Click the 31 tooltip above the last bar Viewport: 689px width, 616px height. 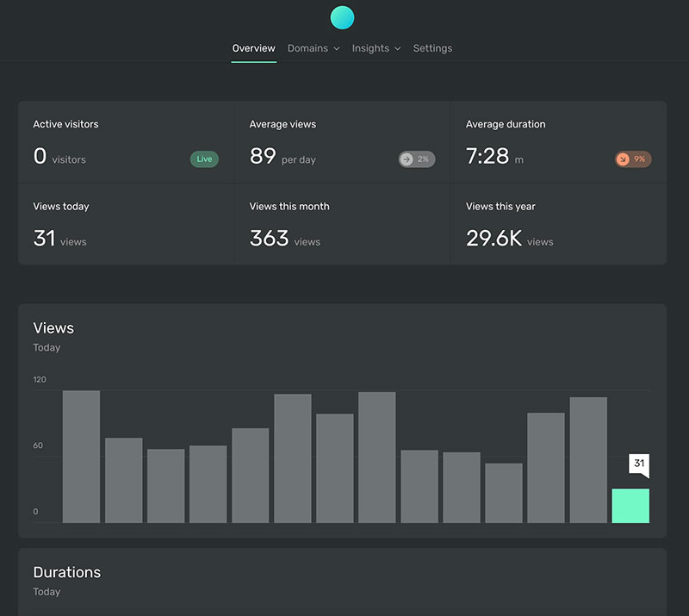[x=638, y=464]
